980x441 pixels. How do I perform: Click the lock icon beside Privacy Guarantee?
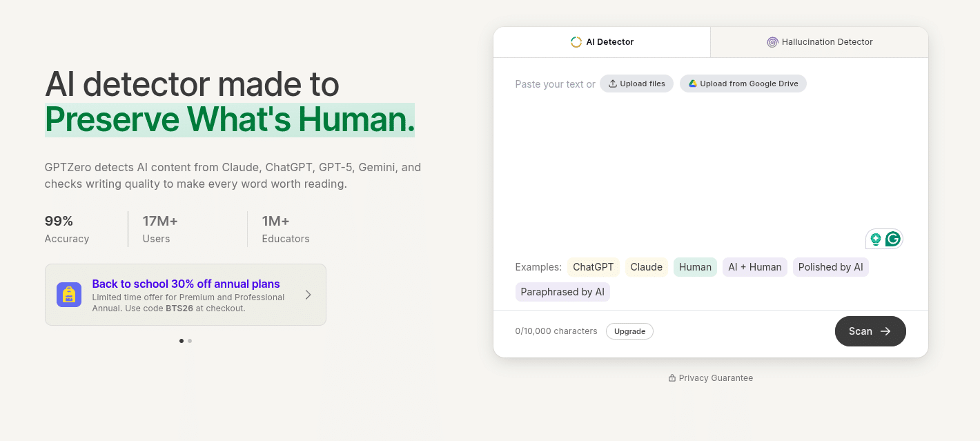672,378
